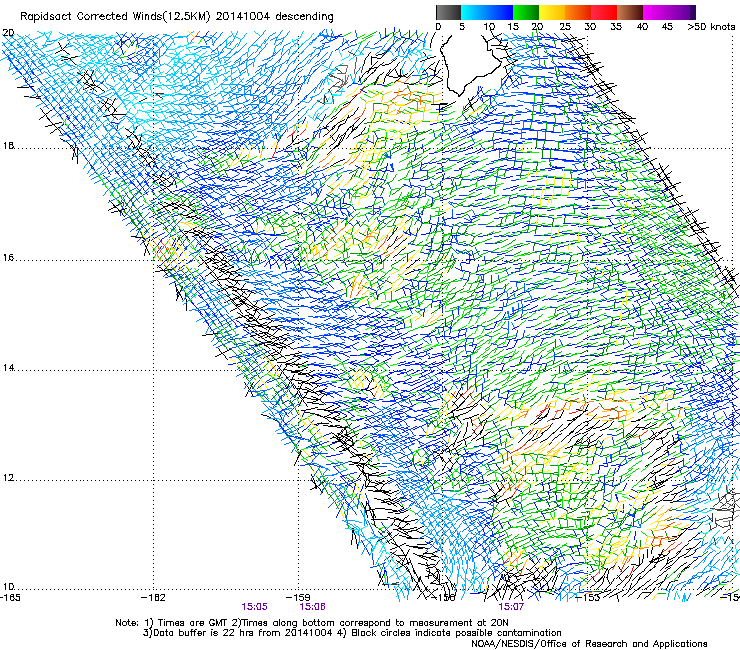Click the longitude label '-159'
Image resolution: width=740 pixels, height=650 pixels.
(x=298, y=598)
